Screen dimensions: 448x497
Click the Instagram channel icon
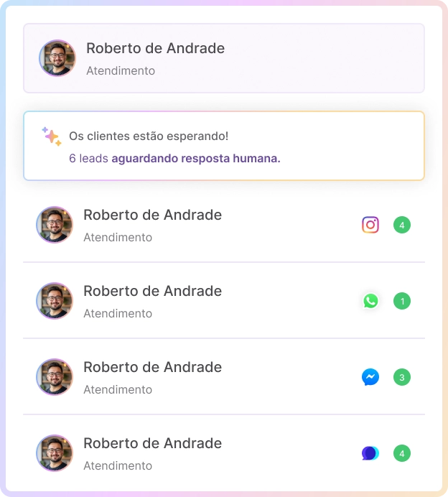[370, 225]
